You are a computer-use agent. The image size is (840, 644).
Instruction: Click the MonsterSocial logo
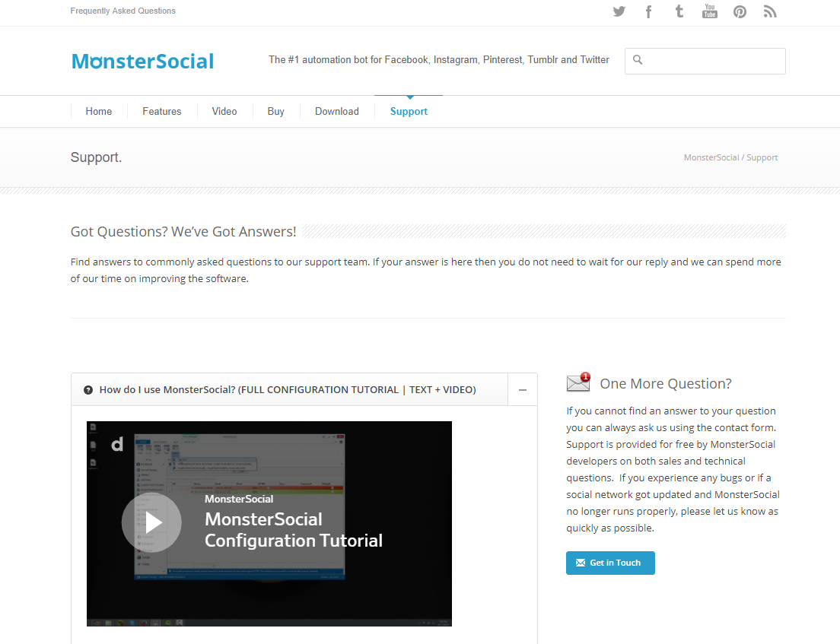(x=142, y=61)
